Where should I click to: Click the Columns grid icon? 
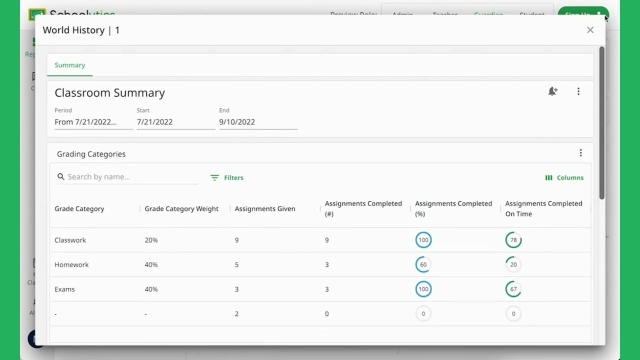[x=549, y=178]
